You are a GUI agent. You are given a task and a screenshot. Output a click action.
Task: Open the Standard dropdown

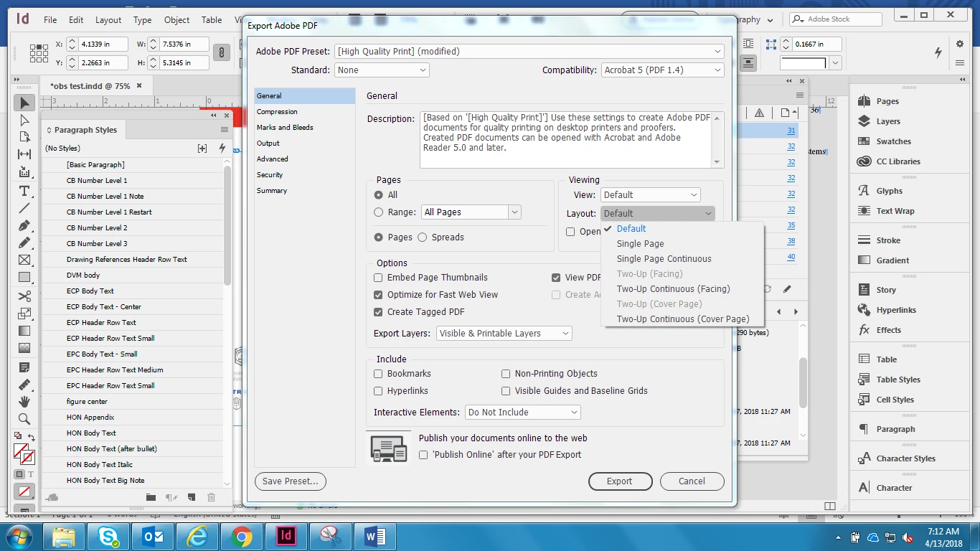tap(382, 70)
